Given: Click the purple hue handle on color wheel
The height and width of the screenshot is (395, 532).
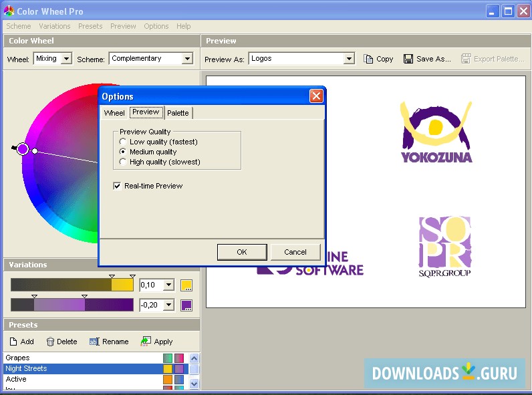Looking at the screenshot, I should click(x=23, y=148).
